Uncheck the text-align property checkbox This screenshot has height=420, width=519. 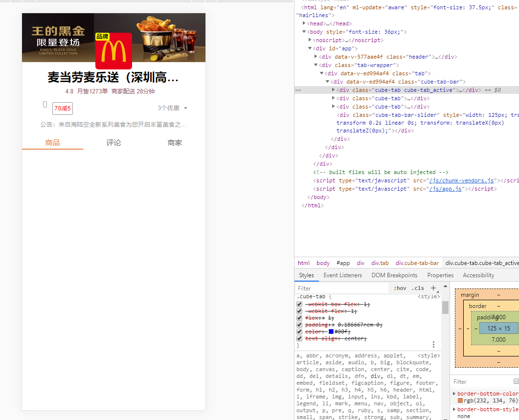[299, 338]
